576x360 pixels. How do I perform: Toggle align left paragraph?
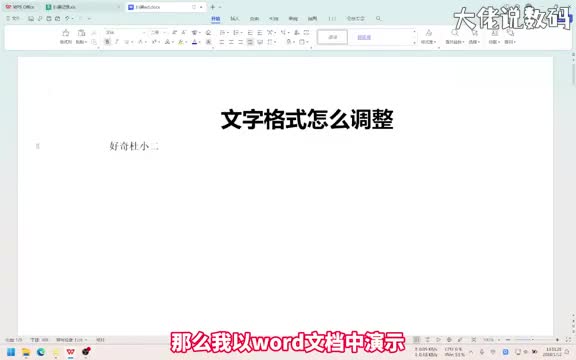222,42
